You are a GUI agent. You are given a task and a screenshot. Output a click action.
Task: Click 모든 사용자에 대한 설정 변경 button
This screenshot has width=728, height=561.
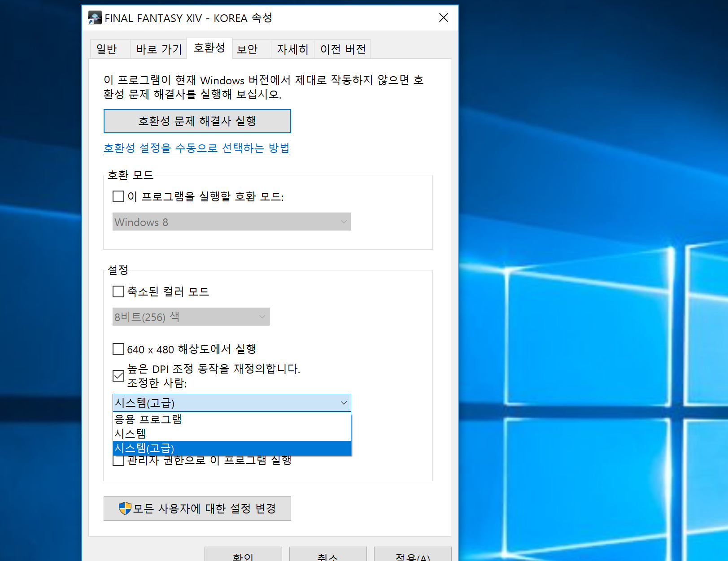coord(197,509)
